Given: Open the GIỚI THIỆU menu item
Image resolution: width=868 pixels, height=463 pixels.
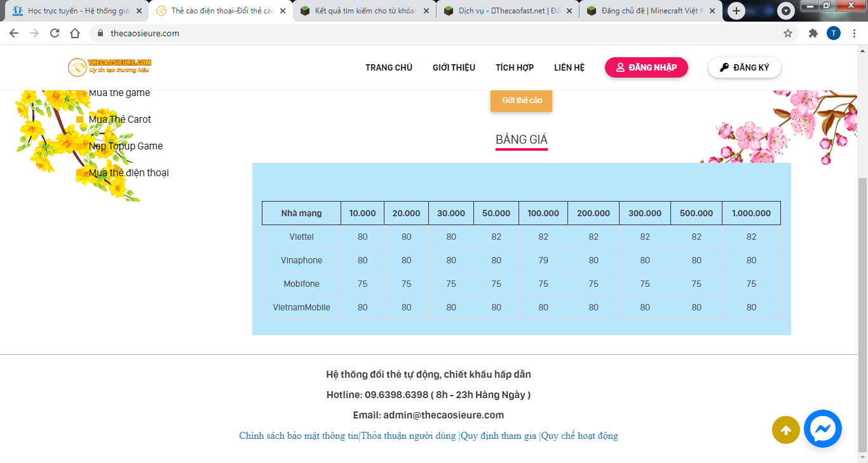Looking at the screenshot, I should 454,67.
